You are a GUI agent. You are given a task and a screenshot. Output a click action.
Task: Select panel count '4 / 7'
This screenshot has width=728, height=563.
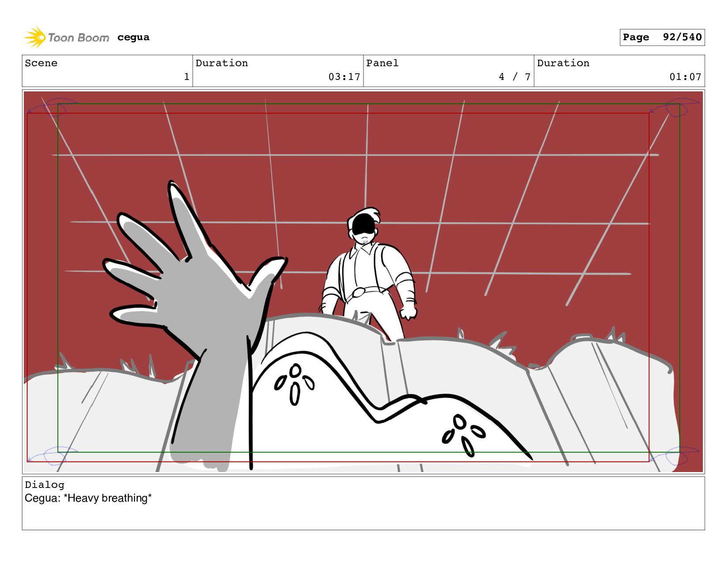tap(514, 77)
